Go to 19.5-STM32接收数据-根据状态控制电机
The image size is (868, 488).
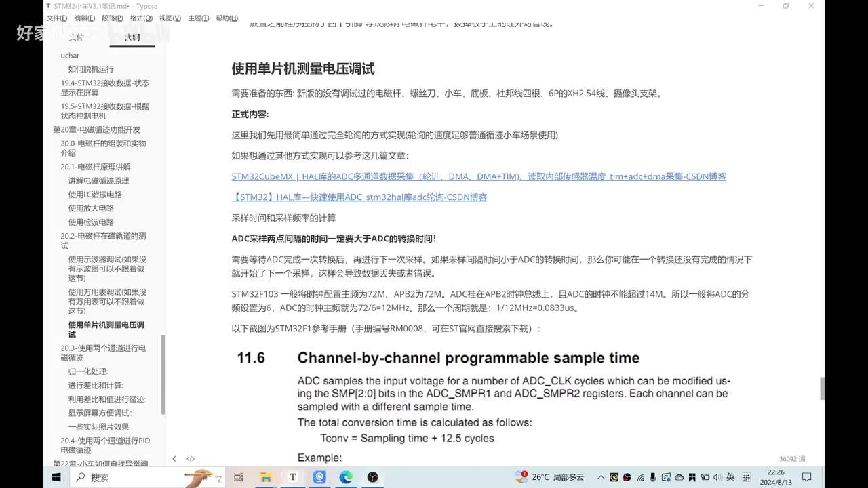pyautogui.click(x=105, y=111)
